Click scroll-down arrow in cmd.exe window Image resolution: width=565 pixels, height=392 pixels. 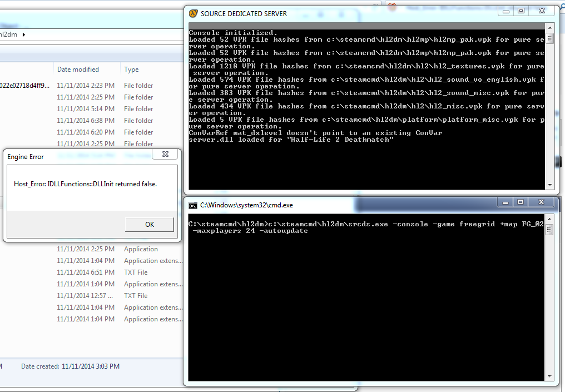pyautogui.click(x=549, y=376)
